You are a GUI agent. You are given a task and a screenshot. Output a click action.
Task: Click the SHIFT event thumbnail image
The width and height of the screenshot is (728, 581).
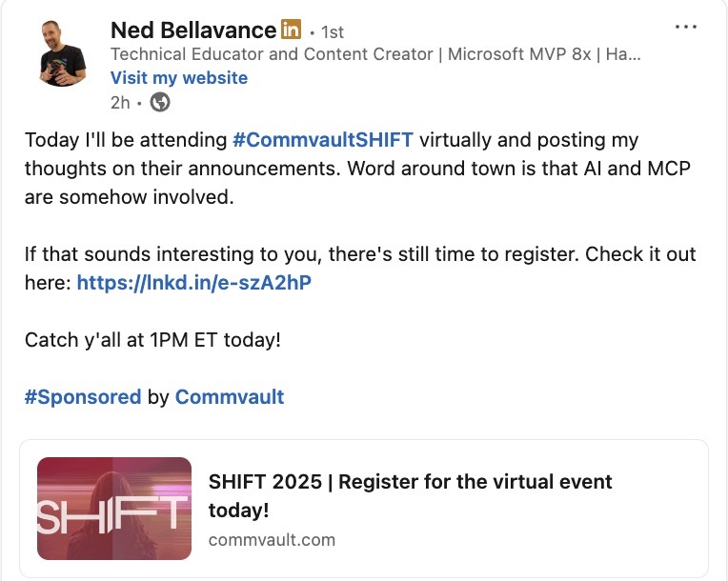tap(114, 509)
